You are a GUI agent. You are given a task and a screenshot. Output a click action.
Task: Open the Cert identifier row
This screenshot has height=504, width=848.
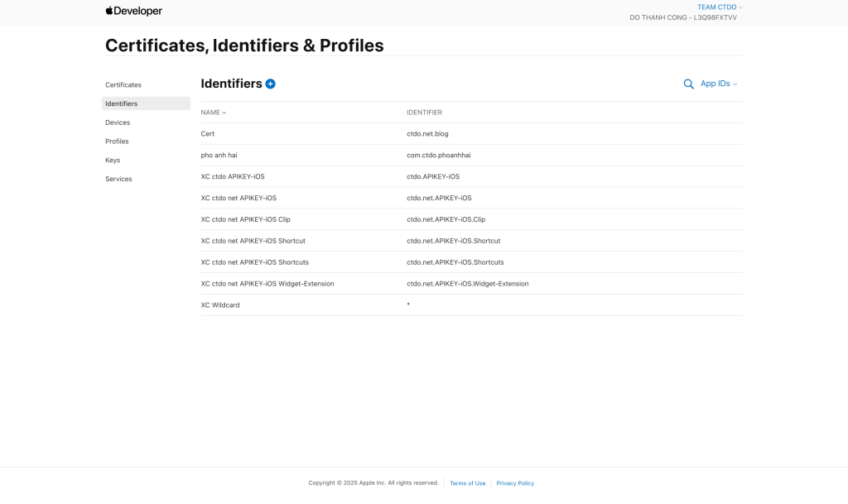click(208, 134)
